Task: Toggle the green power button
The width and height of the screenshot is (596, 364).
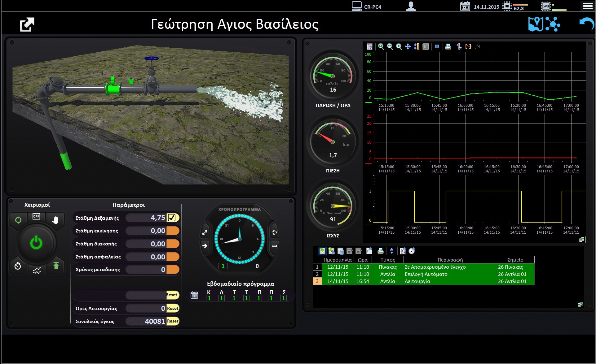Action: (36, 243)
